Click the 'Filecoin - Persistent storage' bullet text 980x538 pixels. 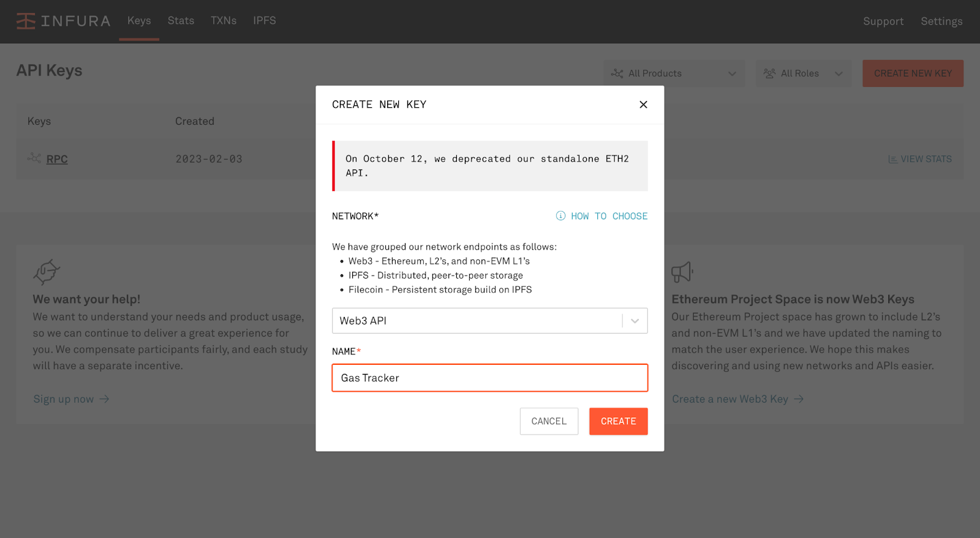[440, 290]
